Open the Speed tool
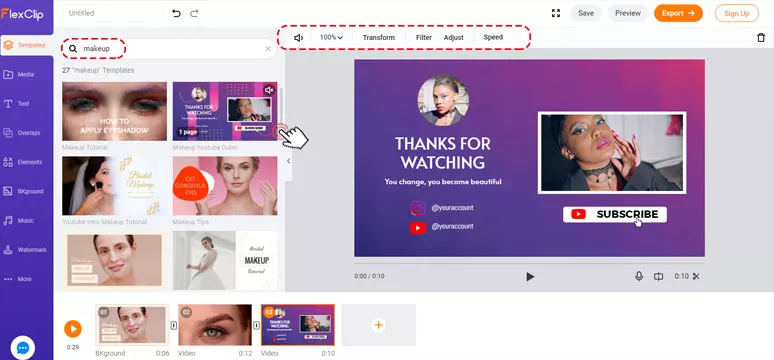 [493, 37]
